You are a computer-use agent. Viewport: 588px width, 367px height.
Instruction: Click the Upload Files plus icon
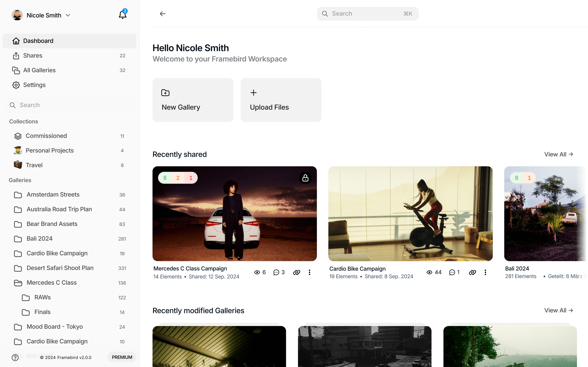[253, 93]
